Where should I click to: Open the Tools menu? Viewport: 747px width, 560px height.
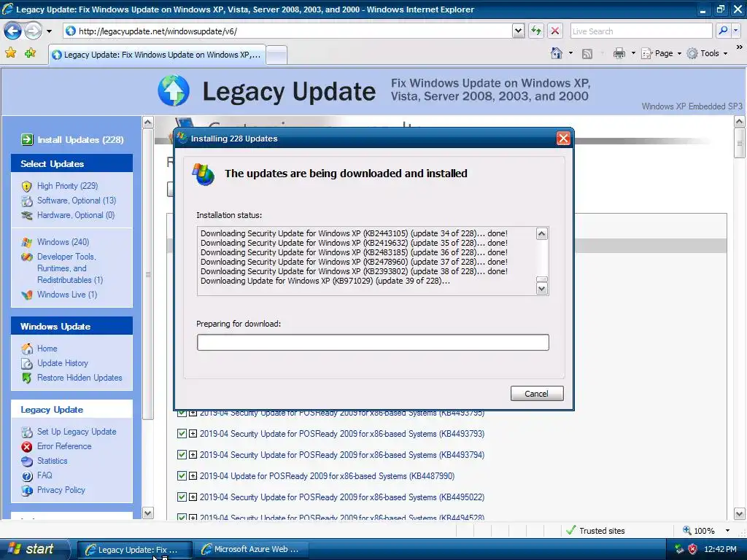(708, 53)
